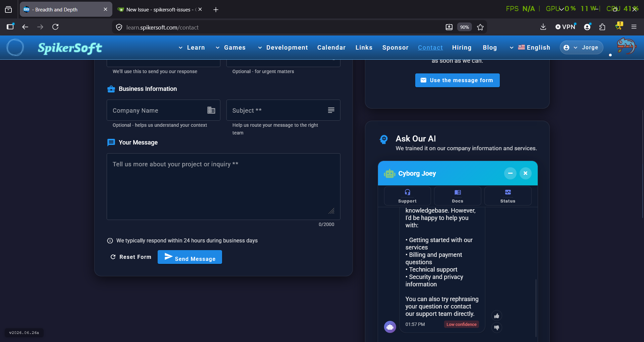Open the browser extensions puzzle icon
The height and width of the screenshot is (342, 644).
coord(602,27)
